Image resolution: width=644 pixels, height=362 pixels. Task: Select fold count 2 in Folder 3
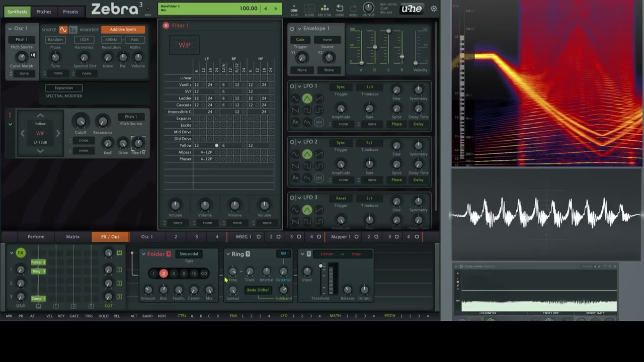pos(164,274)
